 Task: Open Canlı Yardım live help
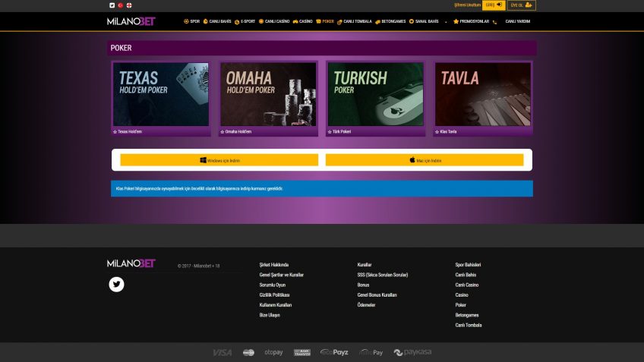click(517, 21)
